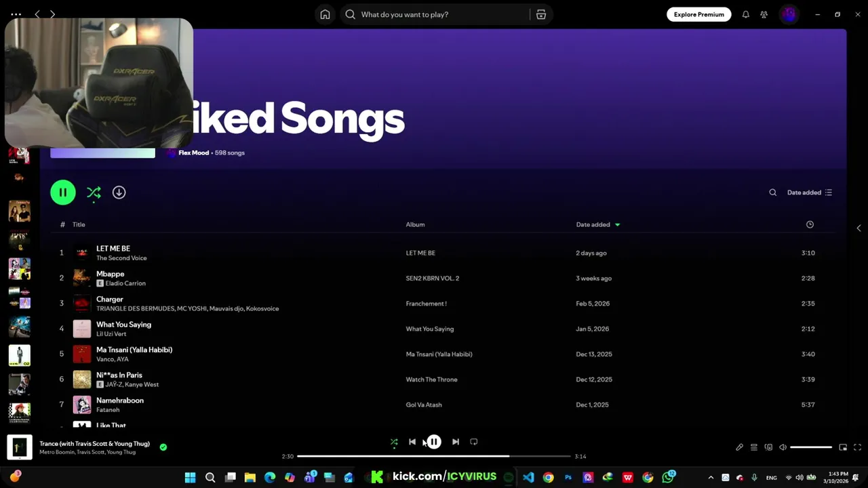868x488 pixels.
Task: Sort by the Album column header
Action: click(415, 224)
